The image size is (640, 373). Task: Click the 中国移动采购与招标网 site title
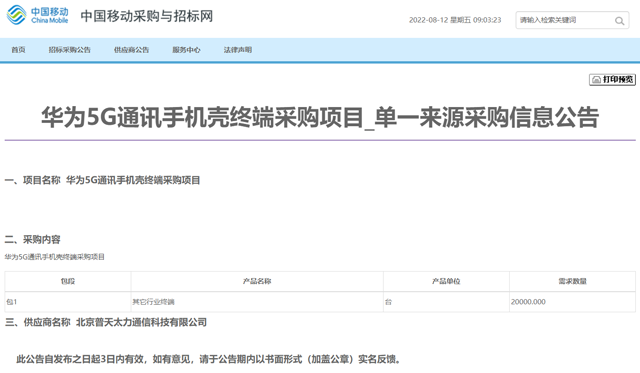[x=147, y=16]
